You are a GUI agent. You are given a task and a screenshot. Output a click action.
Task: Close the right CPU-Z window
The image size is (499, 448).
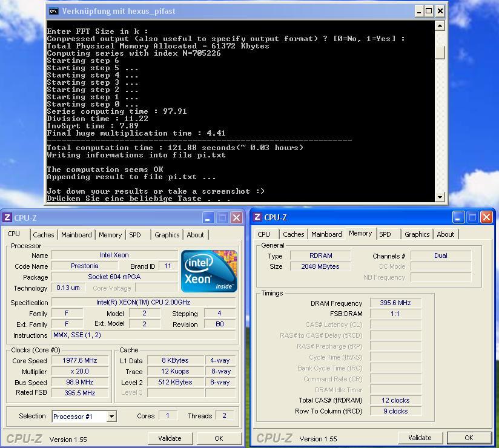pyautogui.click(x=487, y=217)
